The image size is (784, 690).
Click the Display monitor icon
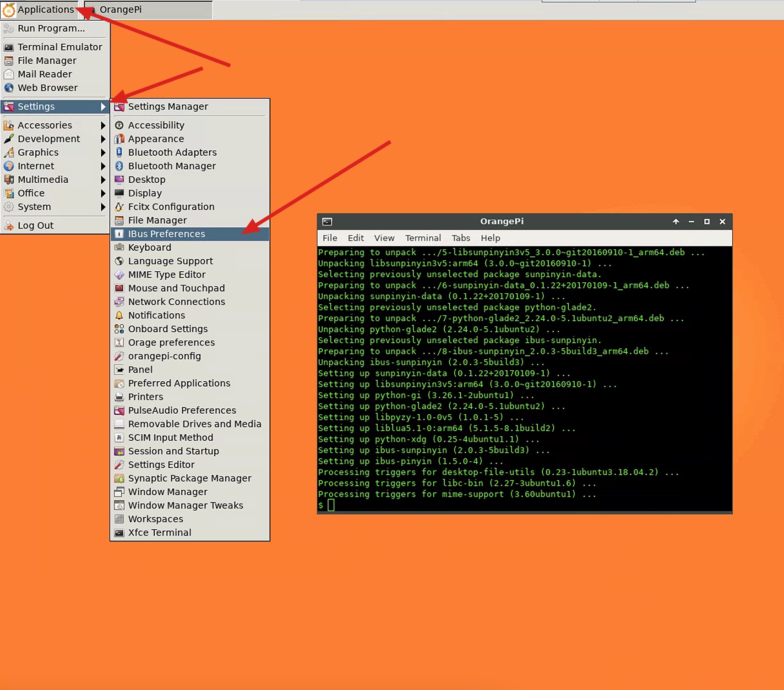(119, 193)
